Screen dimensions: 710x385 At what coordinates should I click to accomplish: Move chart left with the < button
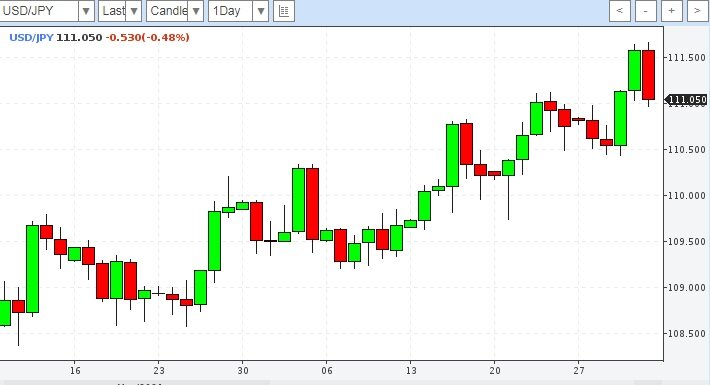pyautogui.click(x=620, y=11)
